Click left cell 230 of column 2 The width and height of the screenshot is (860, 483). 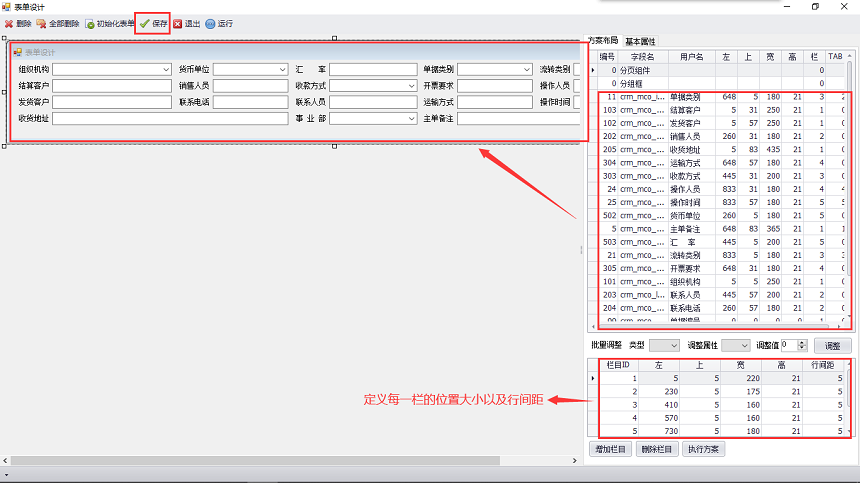[659, 391]
